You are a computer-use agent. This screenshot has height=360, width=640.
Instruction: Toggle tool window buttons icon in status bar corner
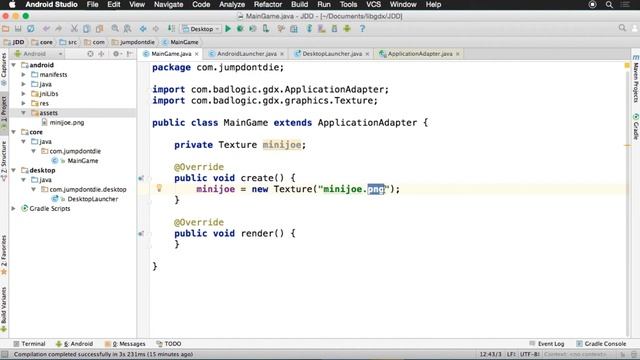tap(4, 354)
